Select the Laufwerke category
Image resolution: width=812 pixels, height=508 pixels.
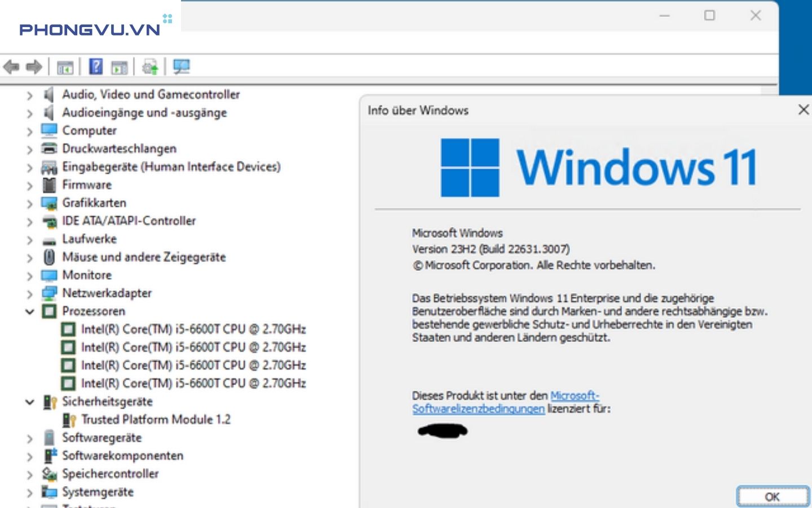click(89, 239)
